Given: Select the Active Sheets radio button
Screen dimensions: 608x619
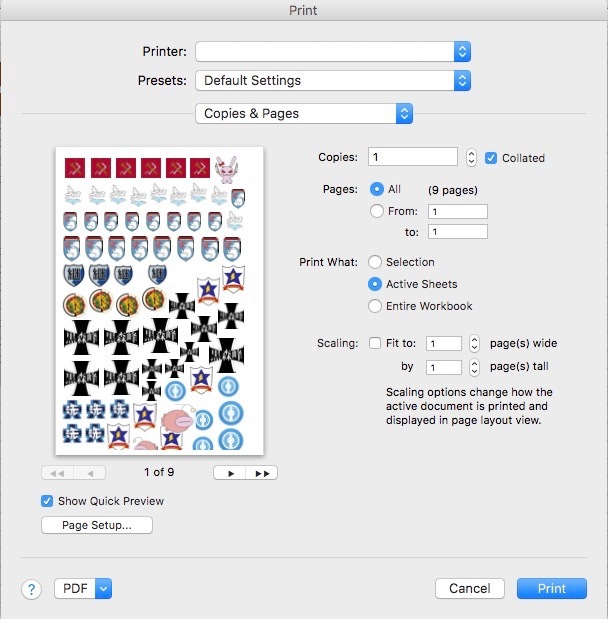Looking at the screenshot, I should pos(375,284).
